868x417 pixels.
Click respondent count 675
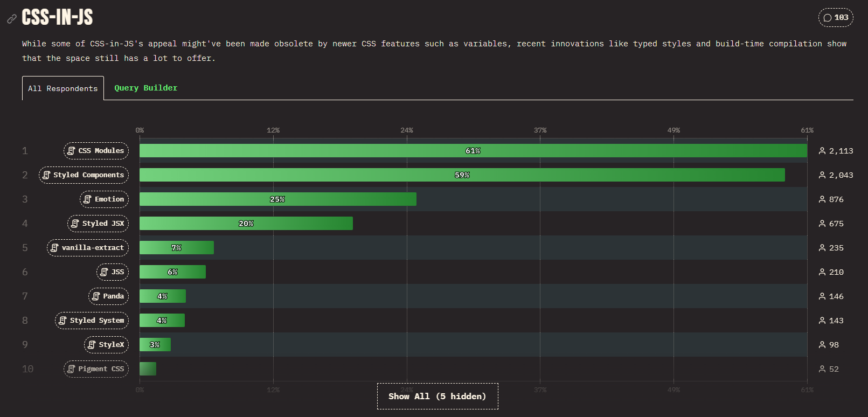click(x=836, y=224)
